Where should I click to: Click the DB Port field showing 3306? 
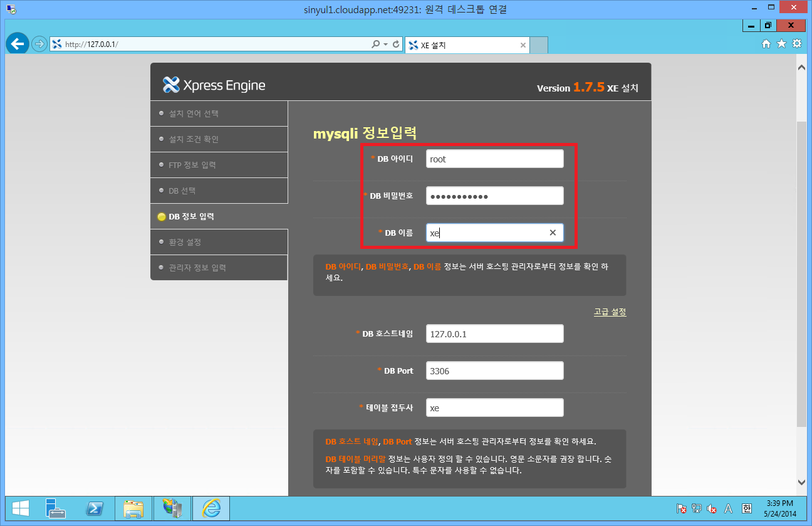[x=495, y=371]
